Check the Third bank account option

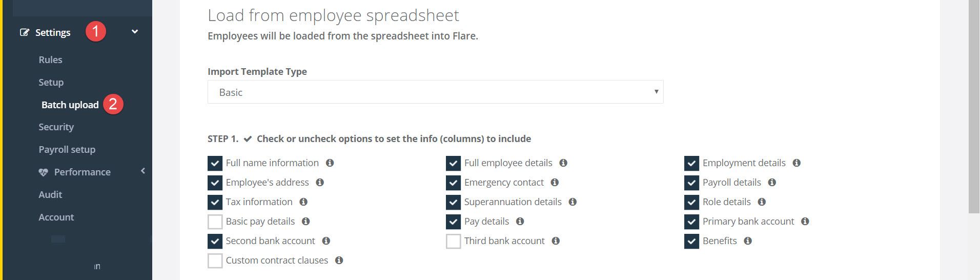(x=453, y=241)
